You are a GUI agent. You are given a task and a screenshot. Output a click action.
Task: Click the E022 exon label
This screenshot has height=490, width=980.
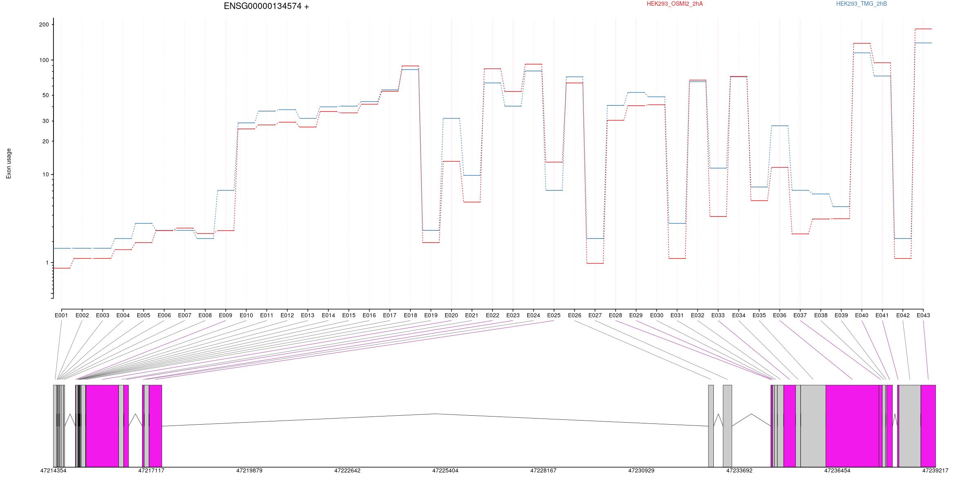492,315
